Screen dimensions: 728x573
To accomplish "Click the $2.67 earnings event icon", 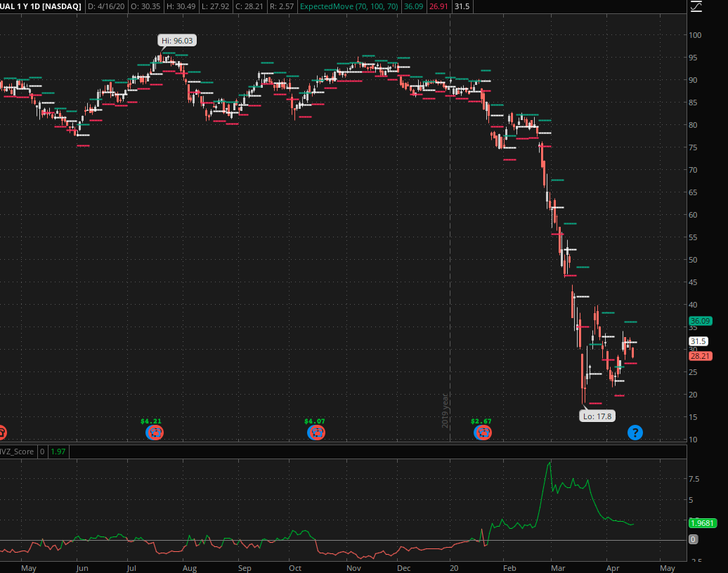I will tap(482, 433).
